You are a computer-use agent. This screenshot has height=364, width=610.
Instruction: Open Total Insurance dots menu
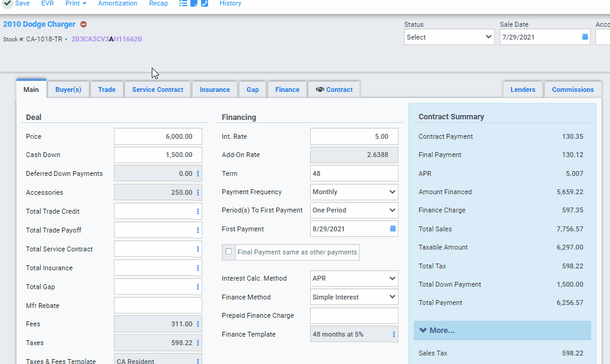198,268
